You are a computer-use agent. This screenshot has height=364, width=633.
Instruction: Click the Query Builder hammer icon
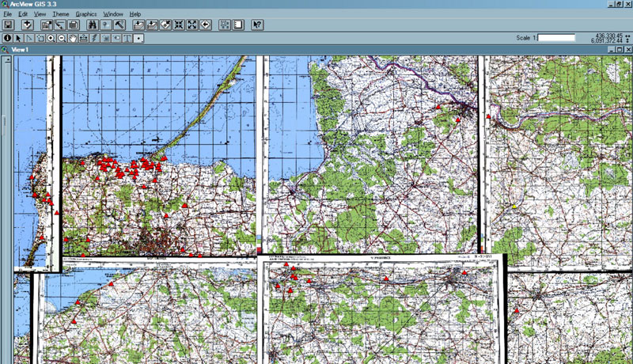coord(119,25)
